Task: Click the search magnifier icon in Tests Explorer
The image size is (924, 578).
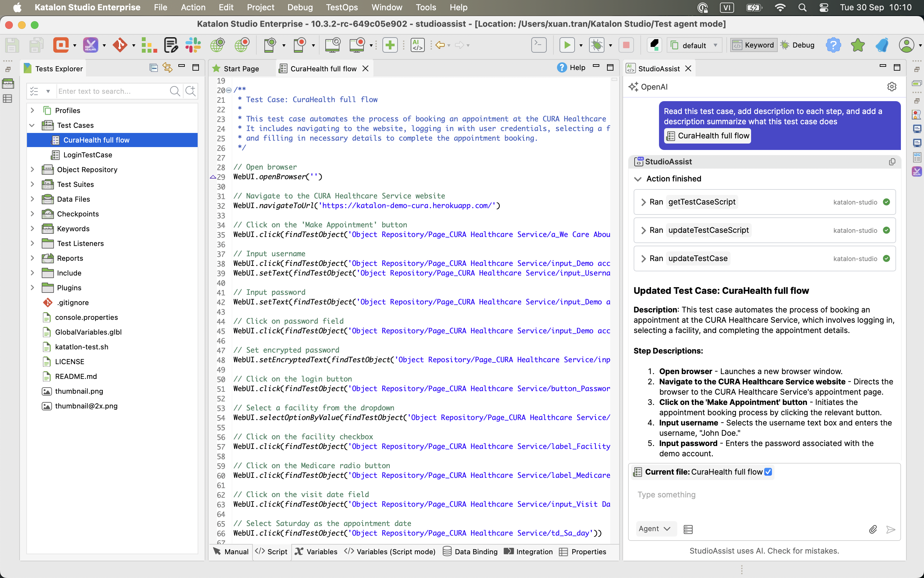Action: click(x=175, y=91)
